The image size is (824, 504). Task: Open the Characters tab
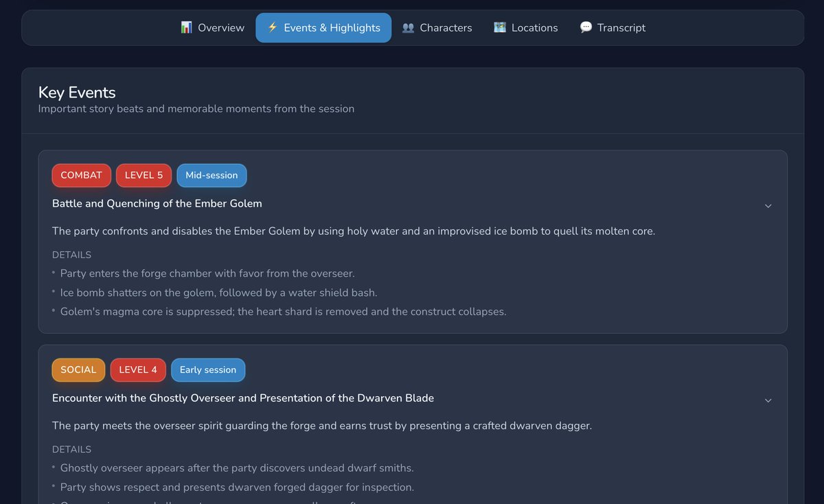pos(446,27)
